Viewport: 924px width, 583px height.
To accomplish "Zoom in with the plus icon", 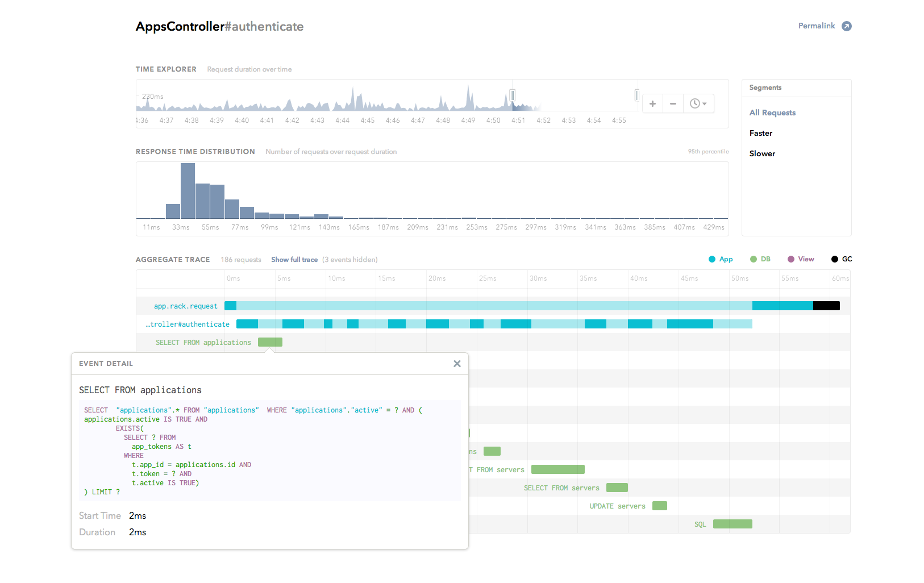I will [x=653, y=103].
